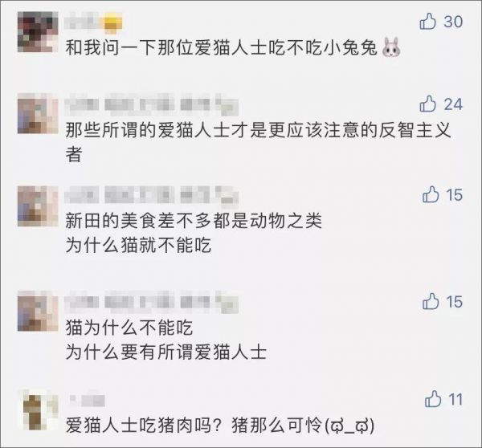Open the last commenter's avatar
This screenshot has width=482, height=448.
click(38, 410)
